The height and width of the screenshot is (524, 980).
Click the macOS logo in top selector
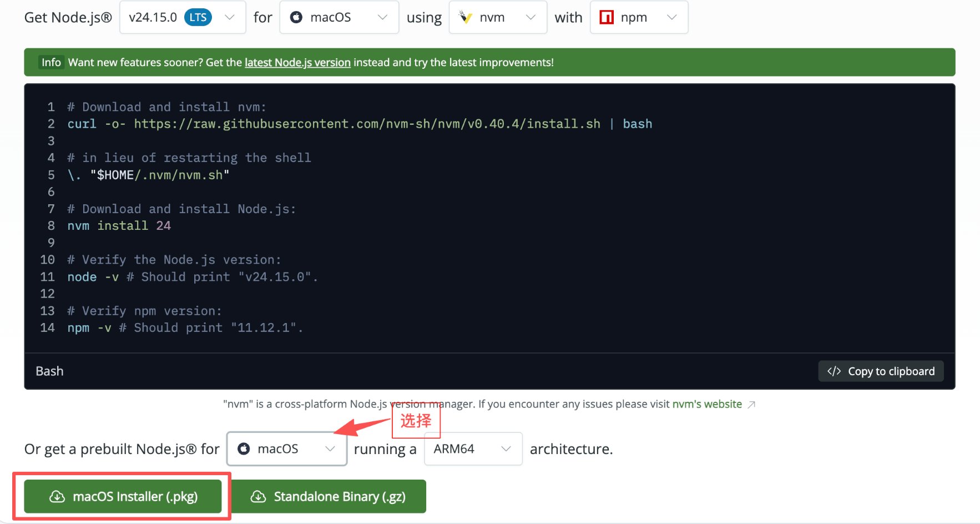(x=296, y=17)
